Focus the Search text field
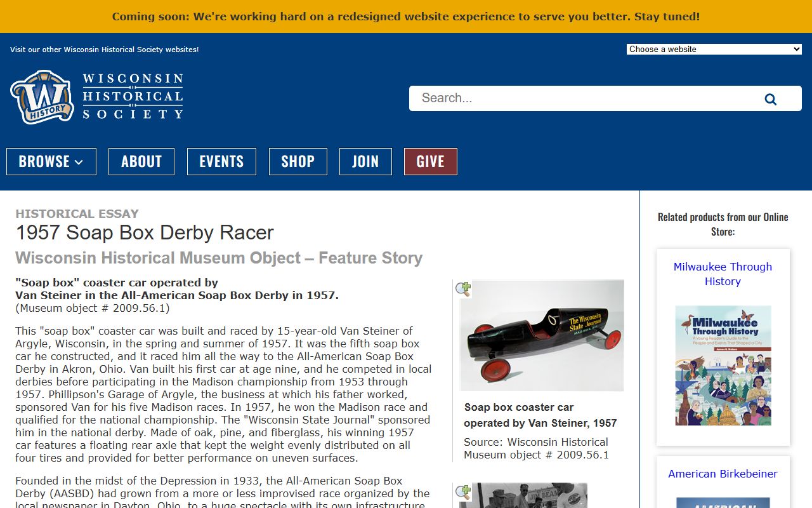 pos(584,98)
